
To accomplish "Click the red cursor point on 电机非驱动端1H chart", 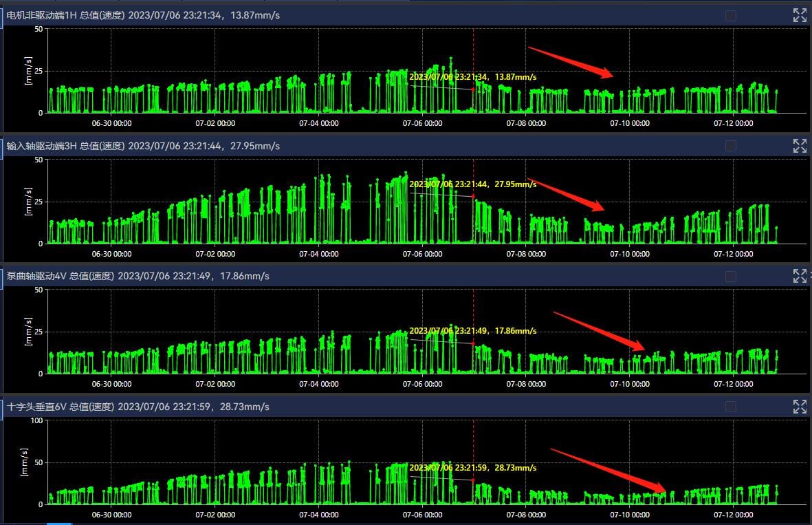I will [473, 89].
